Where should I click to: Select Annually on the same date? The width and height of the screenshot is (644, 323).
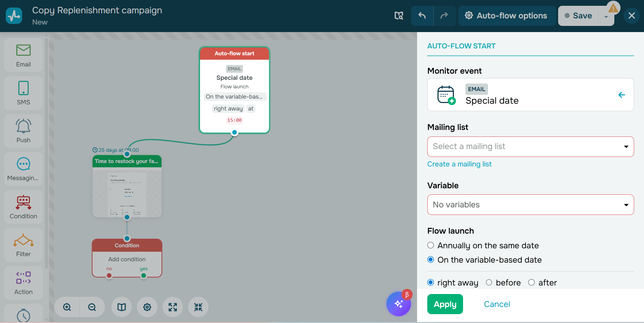[431, 245]
